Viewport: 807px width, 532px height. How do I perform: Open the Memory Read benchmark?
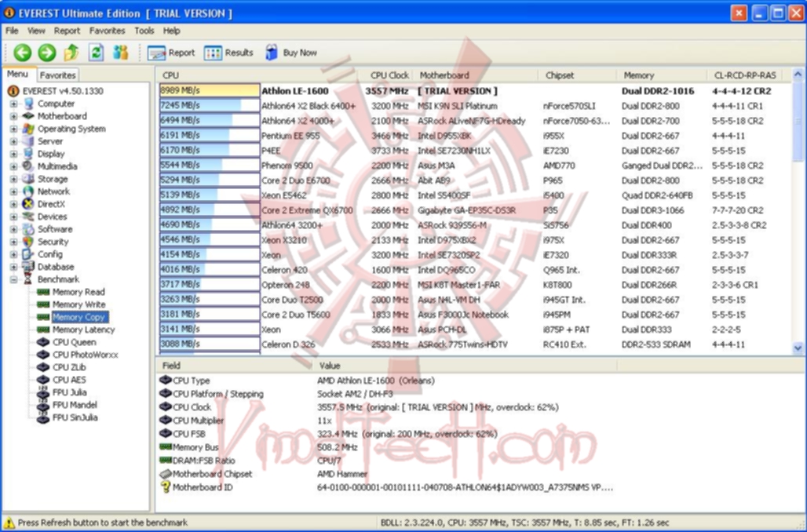(x=79, y=292)
